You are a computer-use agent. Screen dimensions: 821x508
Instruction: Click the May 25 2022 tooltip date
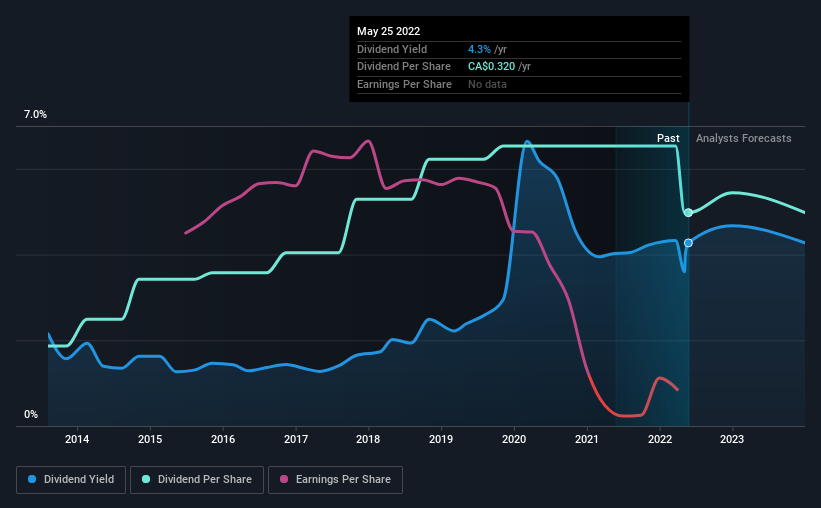(x=389, y=31)
